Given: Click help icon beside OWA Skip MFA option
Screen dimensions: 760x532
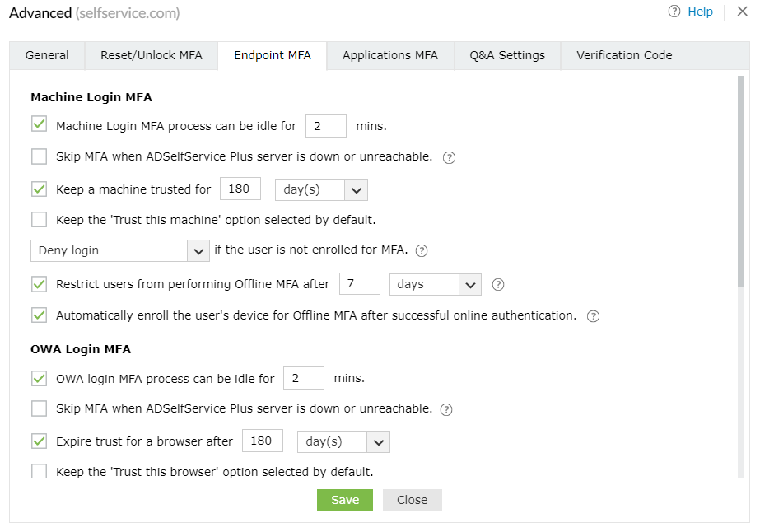Looking at the screenshot, I should pos(447,409).
